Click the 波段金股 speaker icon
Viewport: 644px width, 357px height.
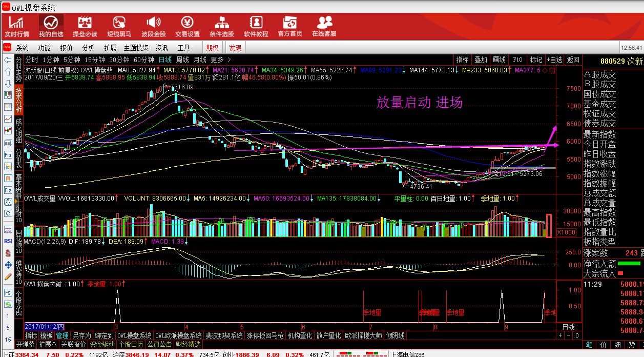coord(154,27)
